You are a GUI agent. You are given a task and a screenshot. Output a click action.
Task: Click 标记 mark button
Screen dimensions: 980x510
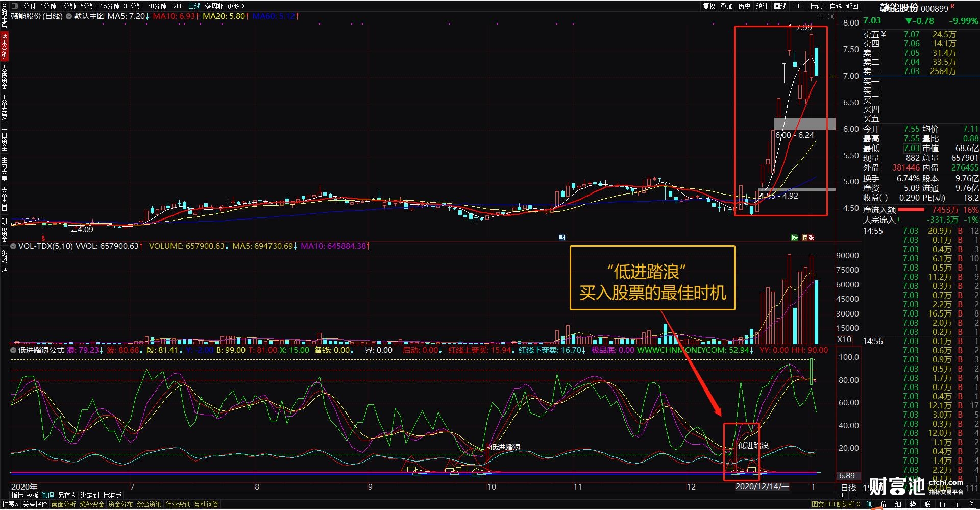click(x=816, y=6)
